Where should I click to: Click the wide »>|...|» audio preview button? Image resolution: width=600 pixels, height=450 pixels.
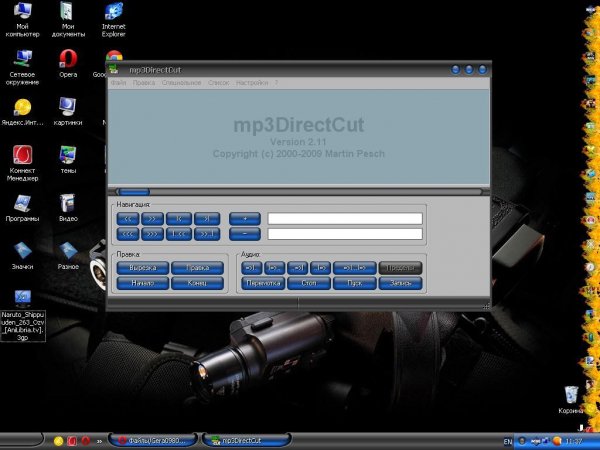pos(355,268)
